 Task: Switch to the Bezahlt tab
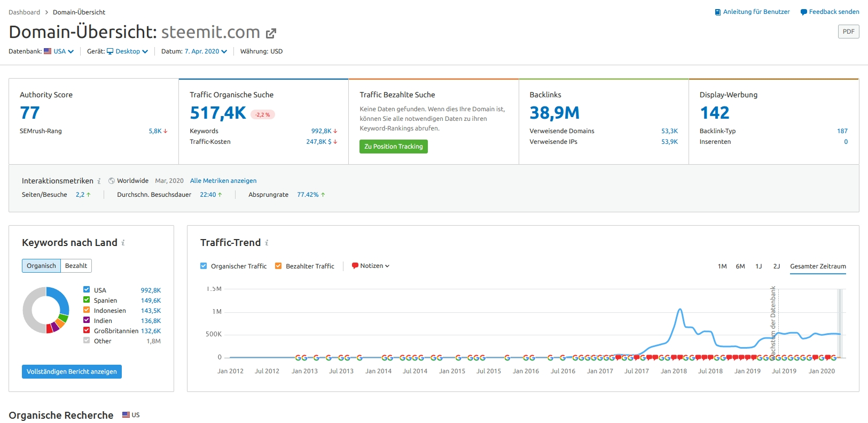click(x=76, y=266)
